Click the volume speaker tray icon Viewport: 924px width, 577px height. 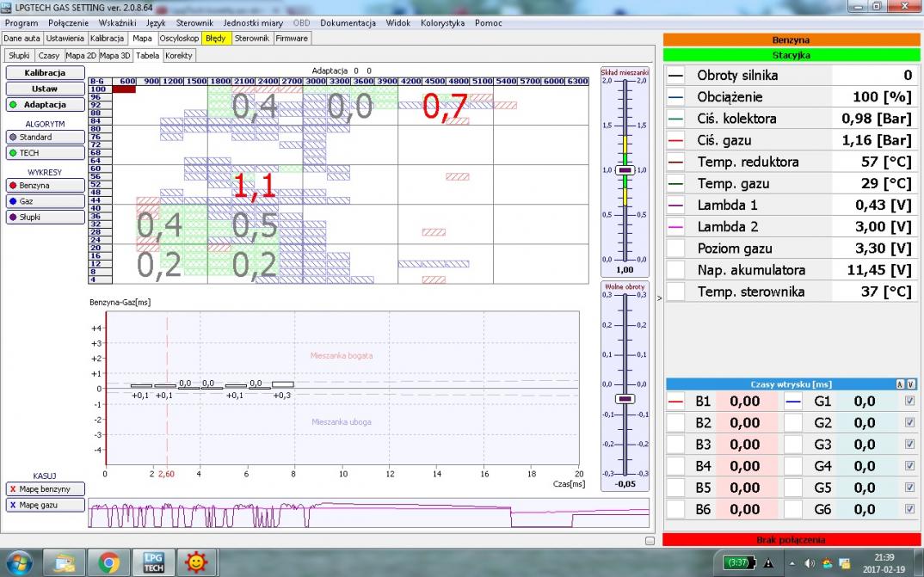[809, 563]
